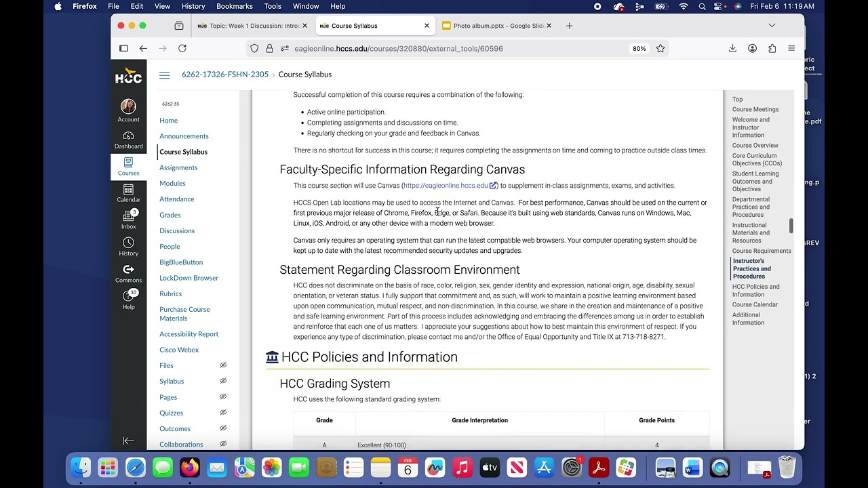Open Firefox downloads panel
Viewport: 868px width, 488px height.
[x=732, y=48]
